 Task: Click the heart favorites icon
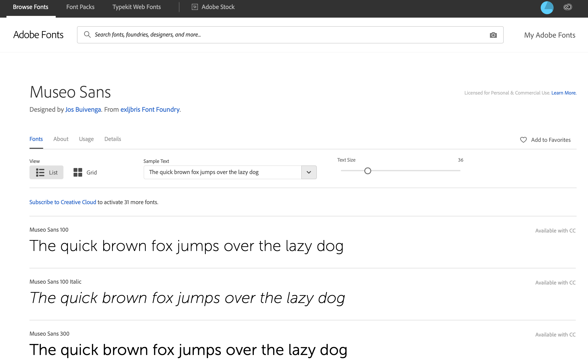coord(523,140)
